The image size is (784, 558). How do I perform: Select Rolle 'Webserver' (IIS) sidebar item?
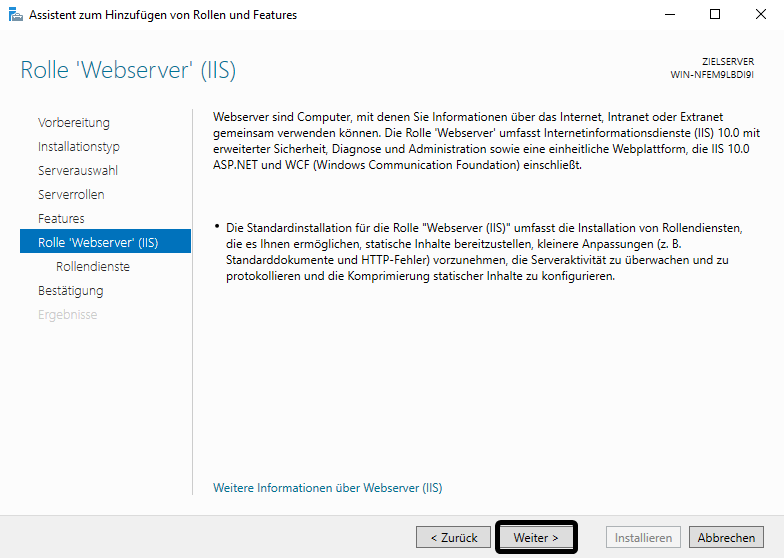pos(106,242)
